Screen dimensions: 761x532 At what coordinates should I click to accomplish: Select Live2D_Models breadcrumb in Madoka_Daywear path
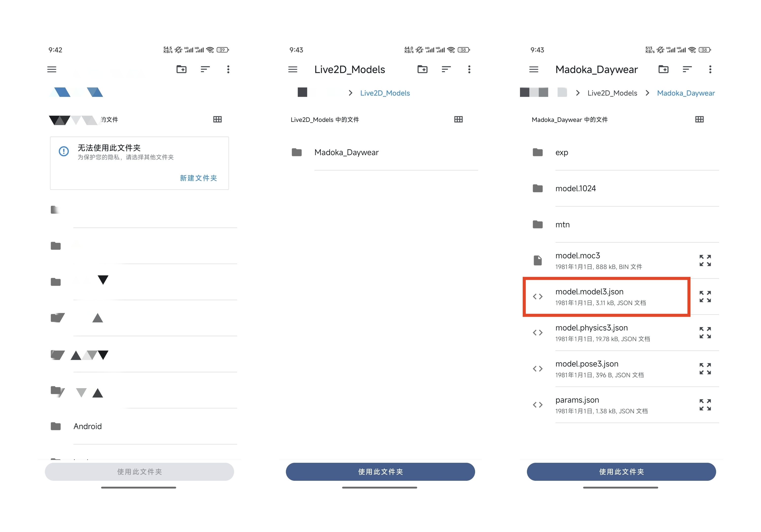tap(612, 93)
